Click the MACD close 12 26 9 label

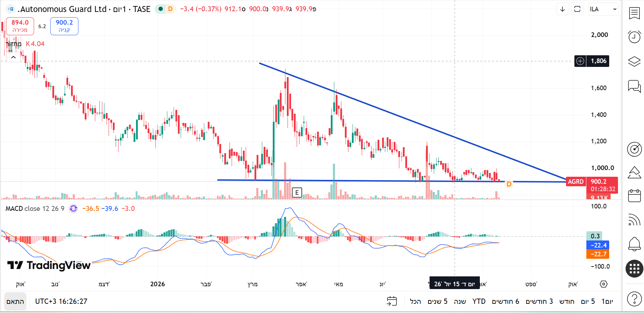35,208
